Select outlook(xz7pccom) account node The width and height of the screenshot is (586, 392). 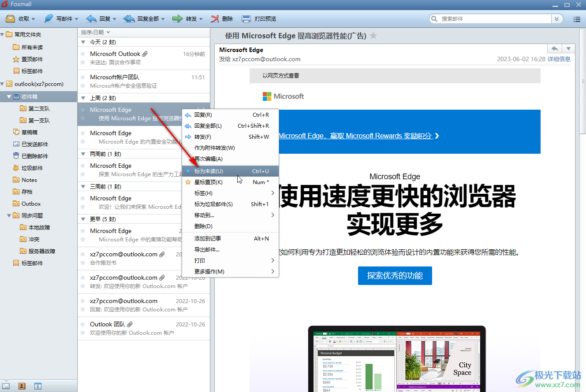(x=39, y=84)
